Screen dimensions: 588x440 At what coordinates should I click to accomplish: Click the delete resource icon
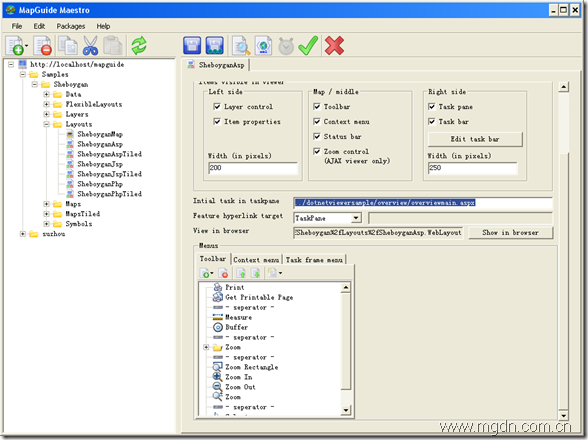[x=43, y=45]
